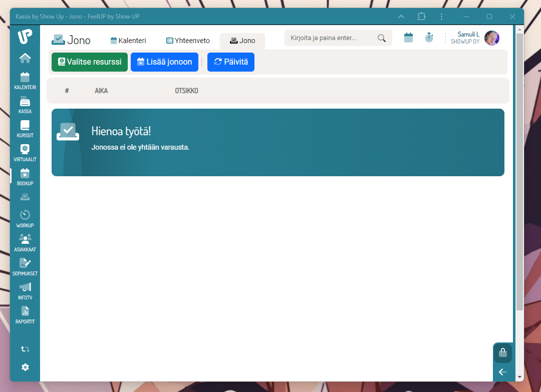541x392 pixels.
Task: Switch to the Yhteenveto tab
Action: click(x=188, y=41)
